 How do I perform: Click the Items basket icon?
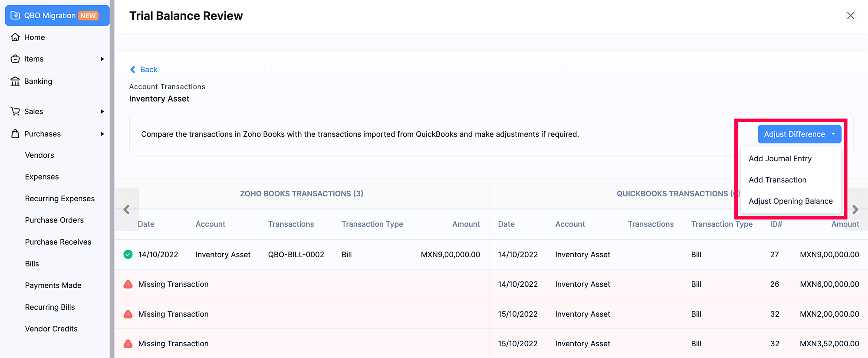(x=15, y=59)
